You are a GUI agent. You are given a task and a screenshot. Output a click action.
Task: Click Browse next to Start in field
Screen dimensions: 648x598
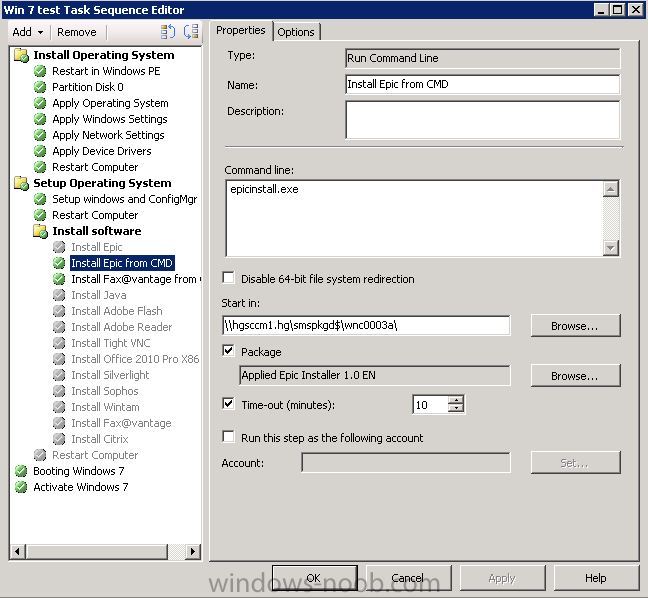[x=575, y=326]
